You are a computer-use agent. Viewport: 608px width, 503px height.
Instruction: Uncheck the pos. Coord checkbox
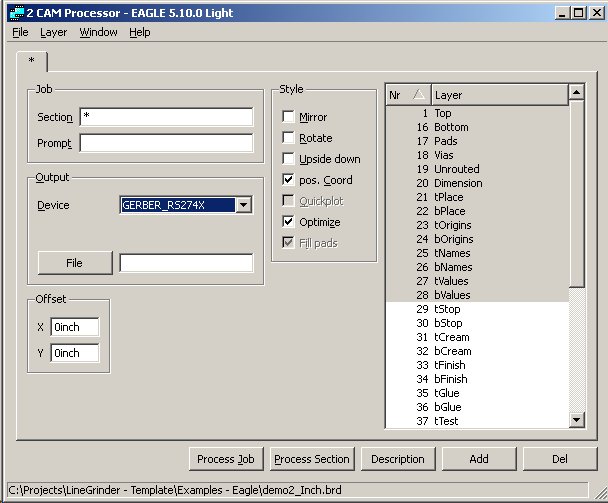click(289, 180)
